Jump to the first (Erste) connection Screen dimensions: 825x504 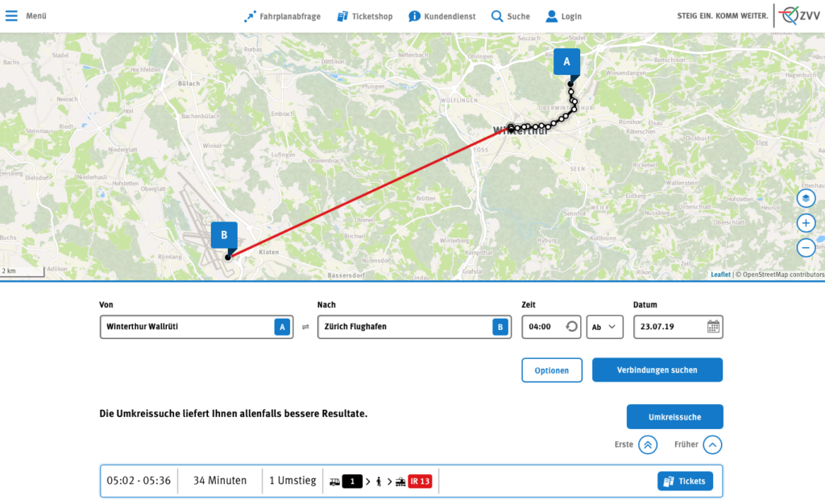click(x=648, y=444)
